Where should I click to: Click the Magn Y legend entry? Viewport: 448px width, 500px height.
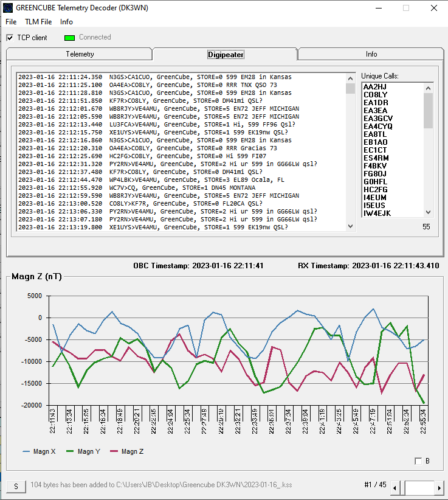tap(83, 451)
